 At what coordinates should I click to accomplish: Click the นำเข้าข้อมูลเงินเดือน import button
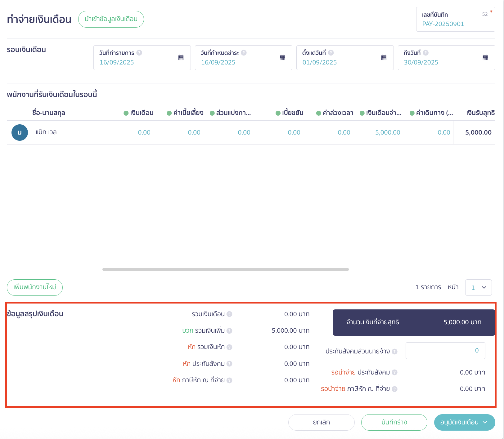coord(111,19)
